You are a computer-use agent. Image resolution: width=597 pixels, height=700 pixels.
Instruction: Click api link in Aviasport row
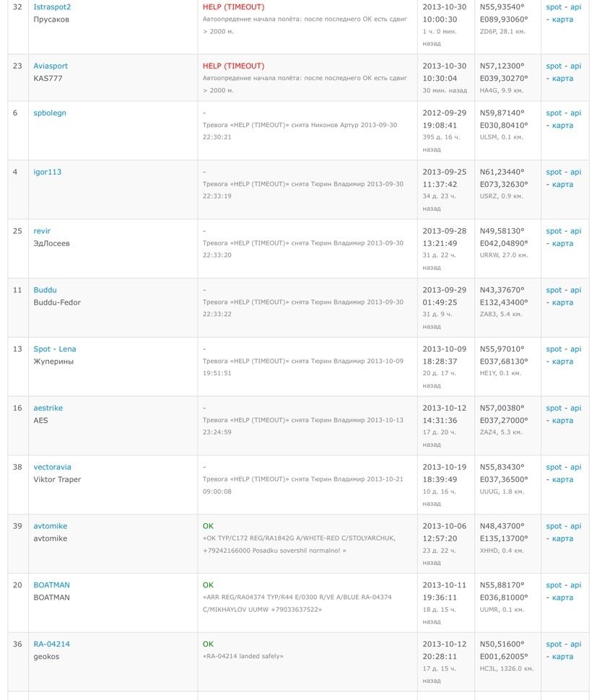[575, 66]
